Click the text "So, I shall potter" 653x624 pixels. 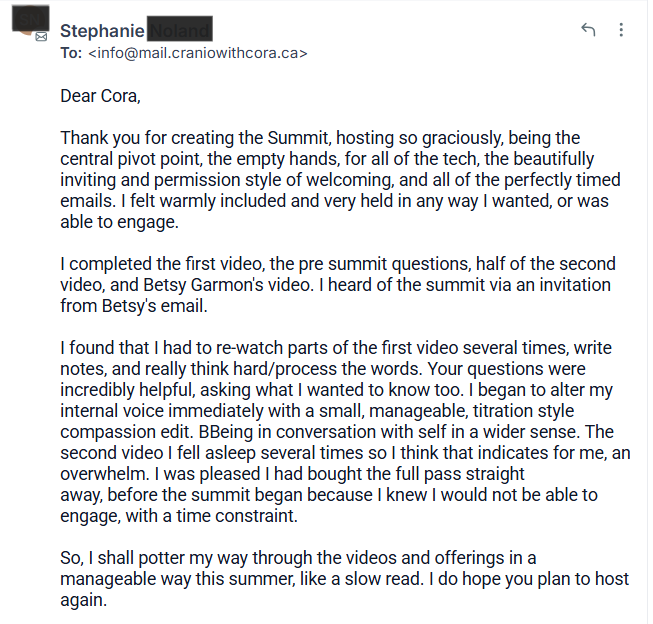point(125,557)
